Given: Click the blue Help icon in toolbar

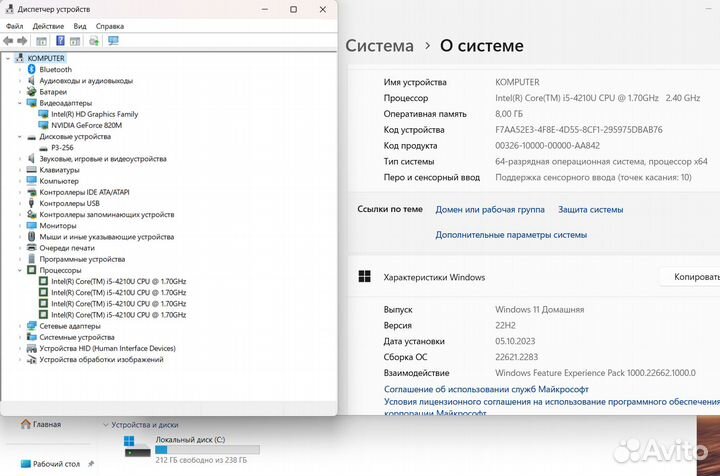Looking at the screenshot, I should click(x=60, y=41).
